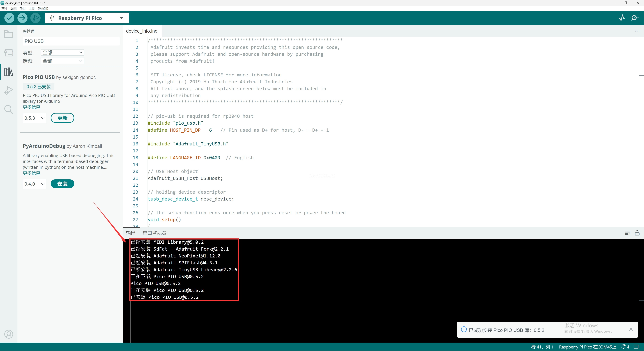Click the editor three-dots more options
Viewport: 644px width, 351px height.
click(637, 31)
